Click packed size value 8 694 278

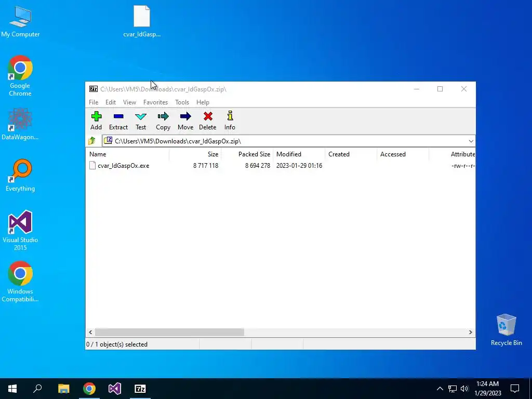point(258,166)
